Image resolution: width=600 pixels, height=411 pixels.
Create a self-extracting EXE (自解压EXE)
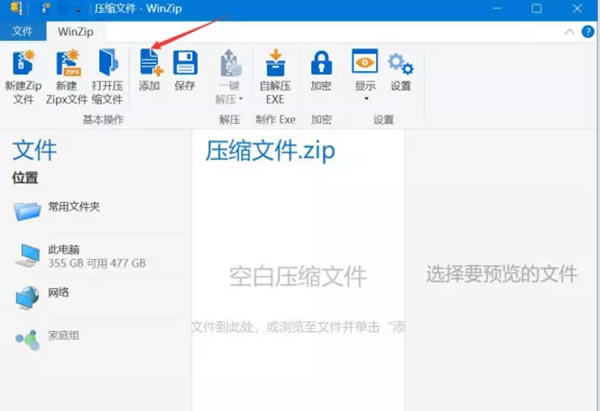click(275, 72)
